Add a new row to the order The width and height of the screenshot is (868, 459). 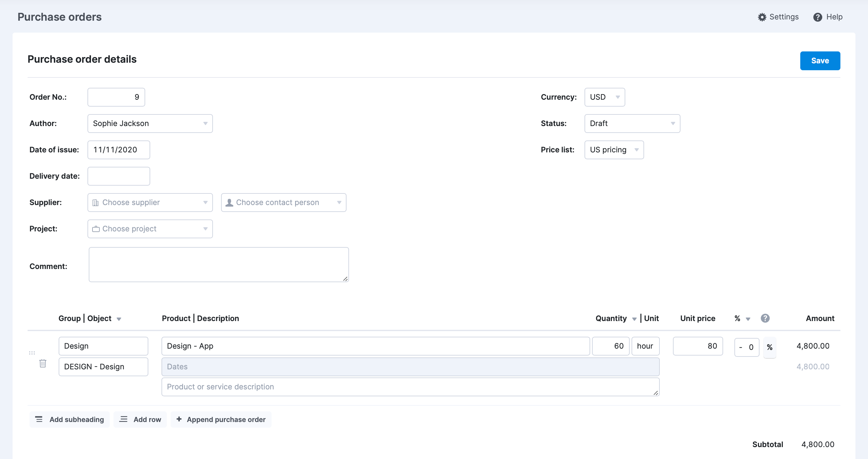140,419
